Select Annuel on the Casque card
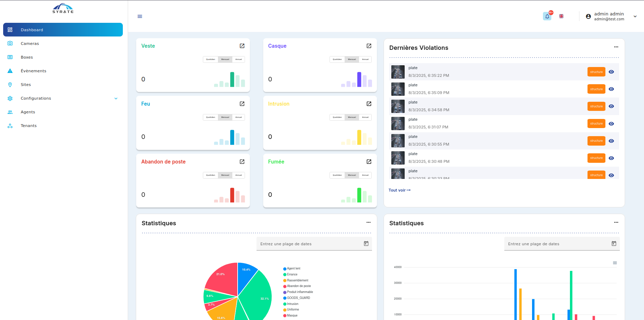Screen dimensions: 644x320 [x=365, y=59]
